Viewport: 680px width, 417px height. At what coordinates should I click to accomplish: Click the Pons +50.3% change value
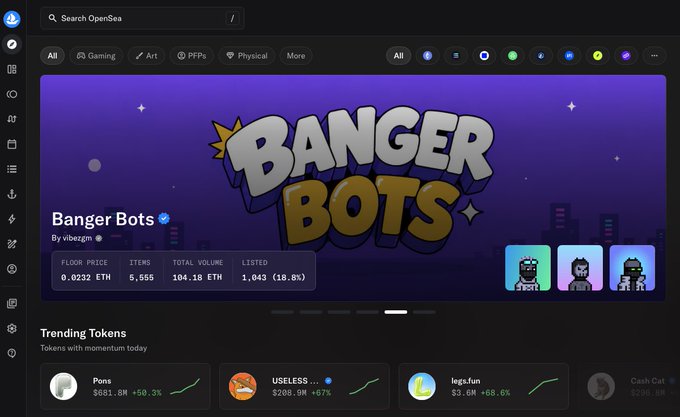coord(147,393)
